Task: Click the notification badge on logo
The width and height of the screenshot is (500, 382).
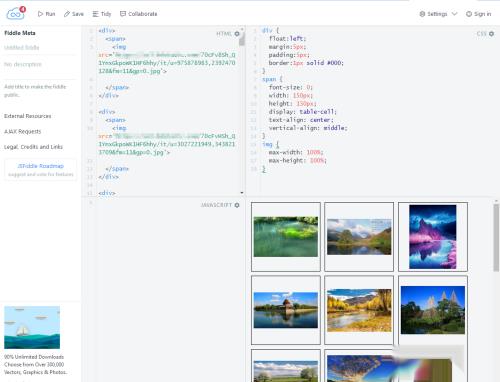Action: (x=23, y=9)
